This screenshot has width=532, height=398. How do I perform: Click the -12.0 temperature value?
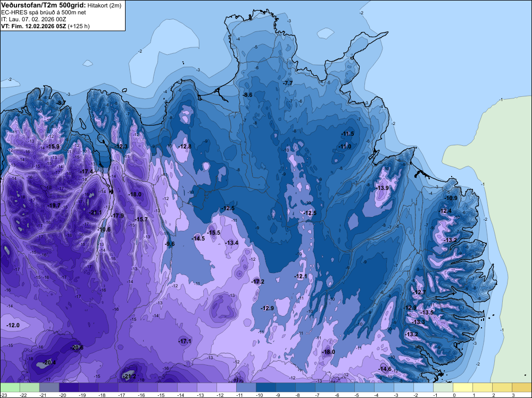[x=13, y=326]
